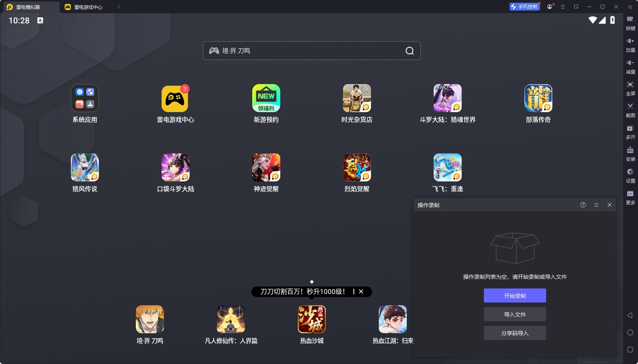
Task: Open 热血沙城 from the dock
Action: pos(312,319)
